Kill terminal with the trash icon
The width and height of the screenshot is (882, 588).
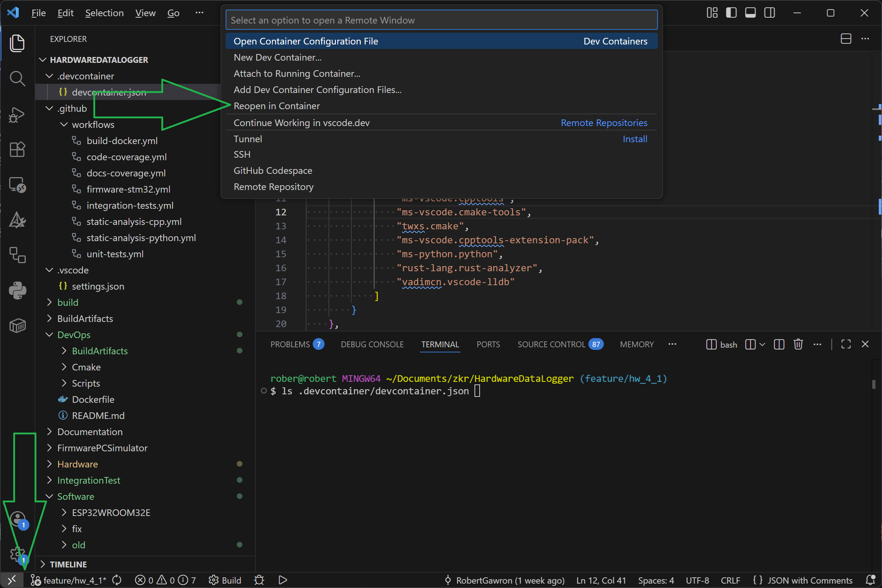(x=798, y=344)
